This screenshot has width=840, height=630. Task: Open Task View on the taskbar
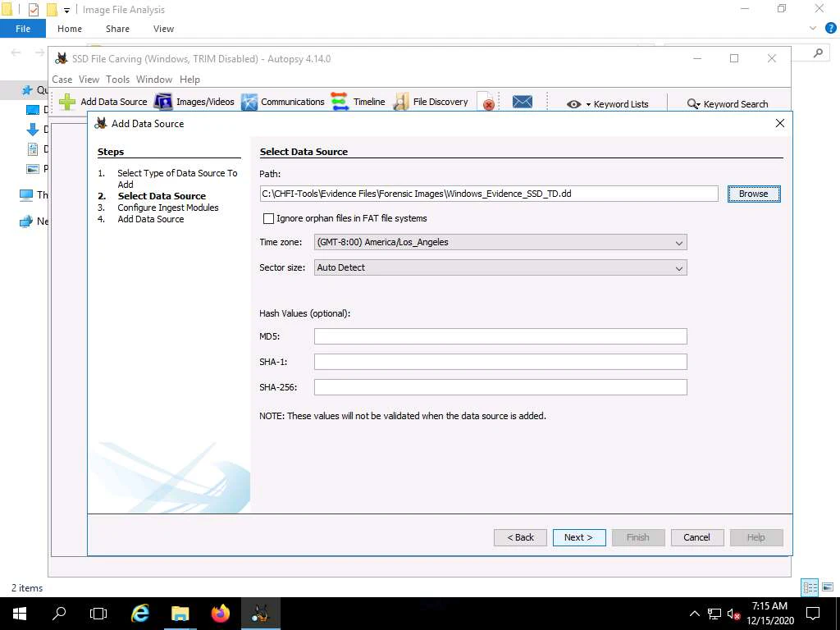point(98,614)
